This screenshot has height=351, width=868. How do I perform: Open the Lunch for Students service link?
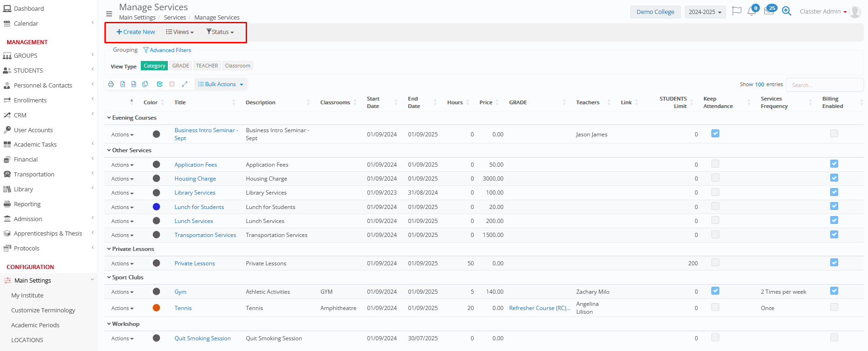[199, 207]
